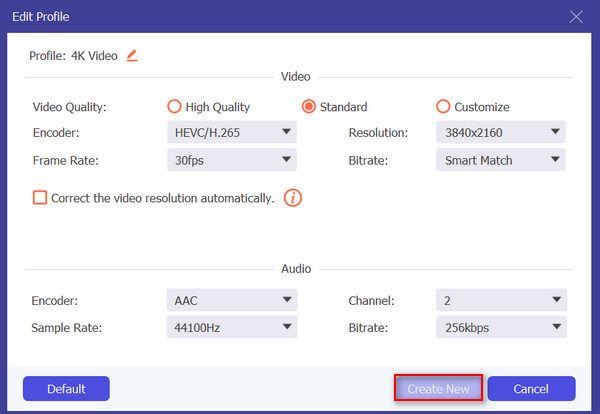
Task: Click the Channel label
Action: 371,301
